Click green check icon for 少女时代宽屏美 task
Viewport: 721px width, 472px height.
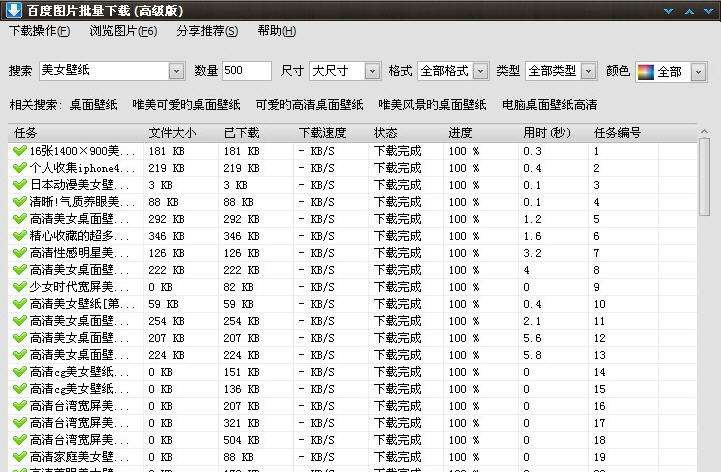click(x=19, y=287)
